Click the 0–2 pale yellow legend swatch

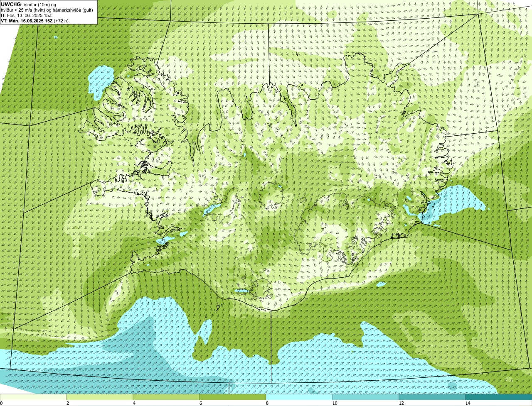33,397
